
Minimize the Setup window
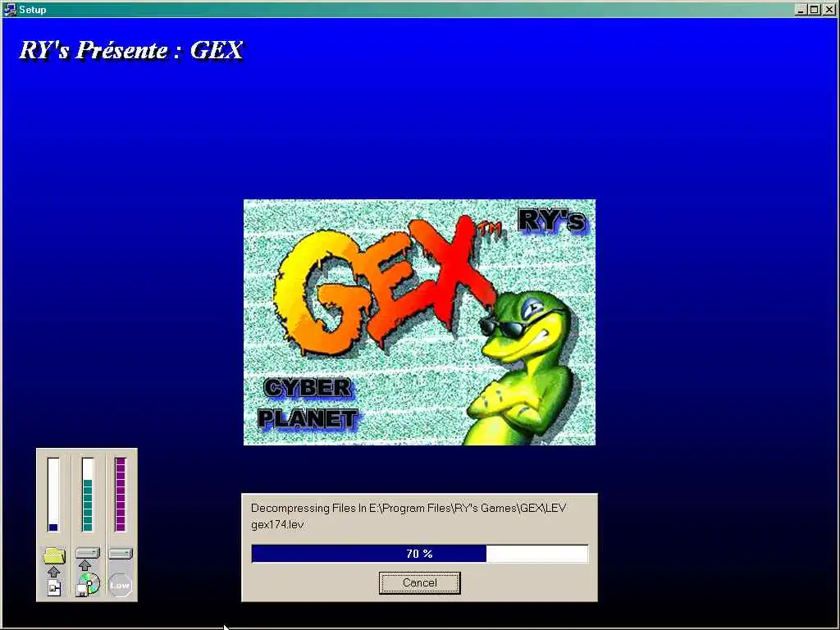pyautogui.click(x=801, y=10)
